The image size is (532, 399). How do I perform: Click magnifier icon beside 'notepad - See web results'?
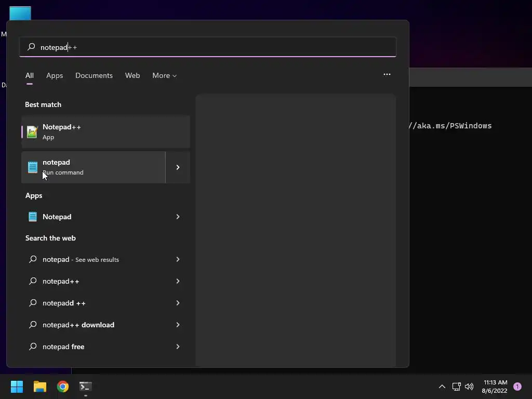pyautogui.click(x=33, y=259)
